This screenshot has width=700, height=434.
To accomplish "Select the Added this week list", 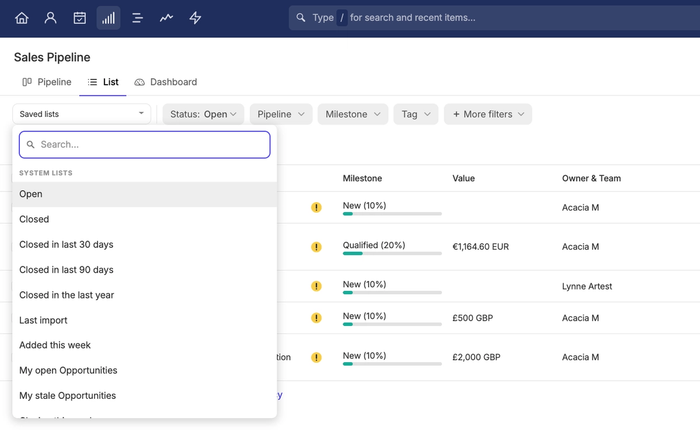I will (x=145, y=345).
